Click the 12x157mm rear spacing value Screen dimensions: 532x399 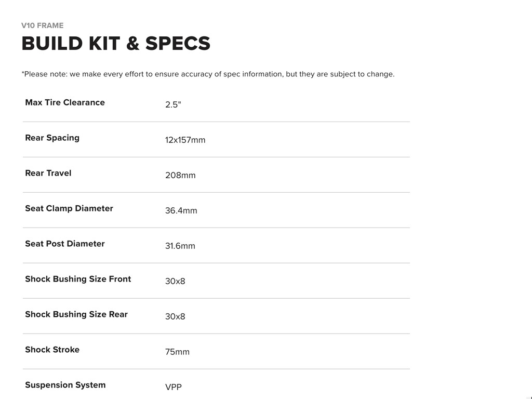click(185, 140)
